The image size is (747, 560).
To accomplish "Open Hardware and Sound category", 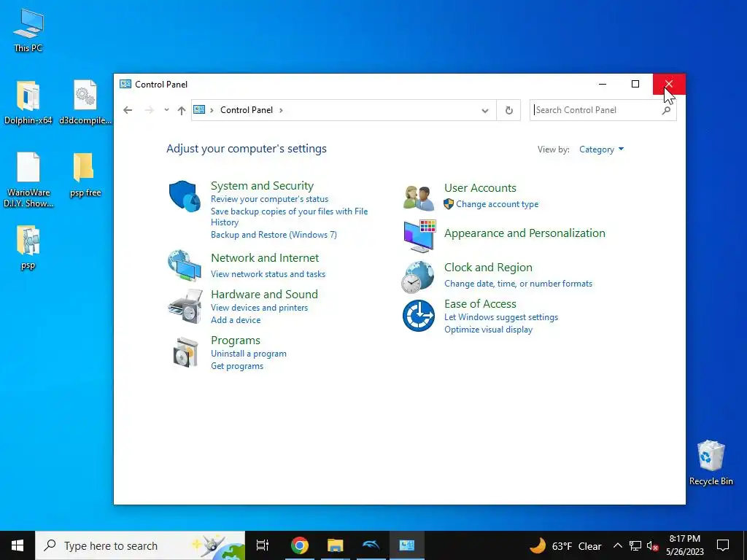I will 264,295.
